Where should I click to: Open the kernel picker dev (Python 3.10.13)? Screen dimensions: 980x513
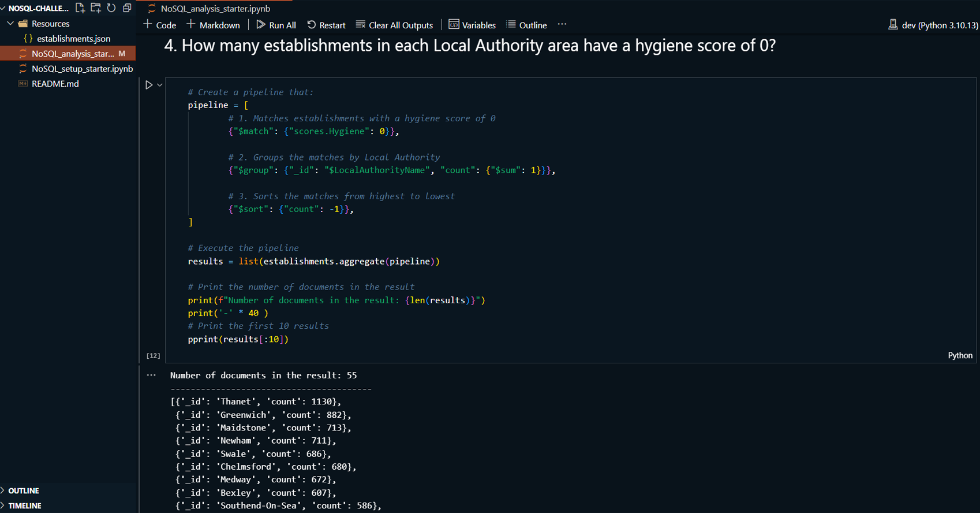point(933,25)
